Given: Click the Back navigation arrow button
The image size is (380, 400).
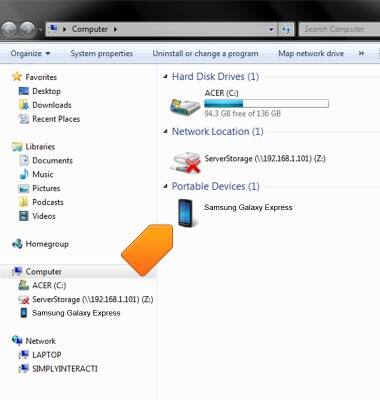Looking at the screenshot, I should click(9, 29).
